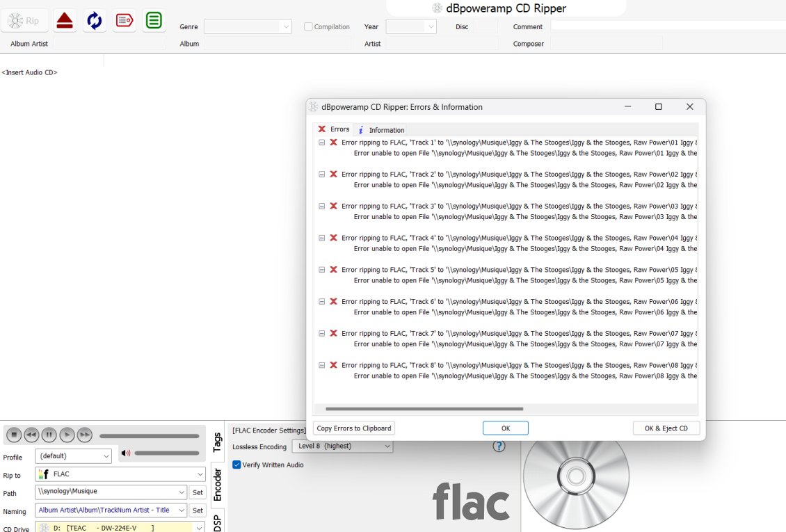This screenshot has height=532, width=786.
Task: Mute audio with the speaker icon
Action: pos(126,453)
